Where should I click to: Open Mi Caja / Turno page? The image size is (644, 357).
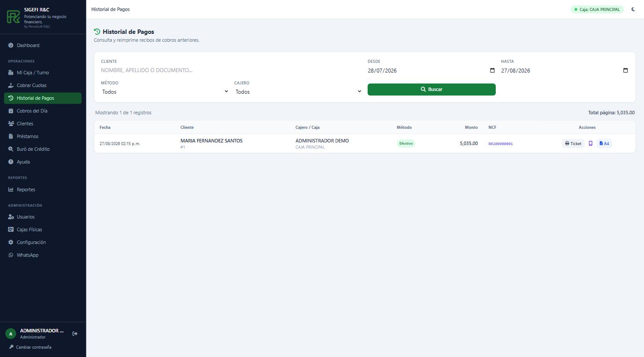coord(43,73)
